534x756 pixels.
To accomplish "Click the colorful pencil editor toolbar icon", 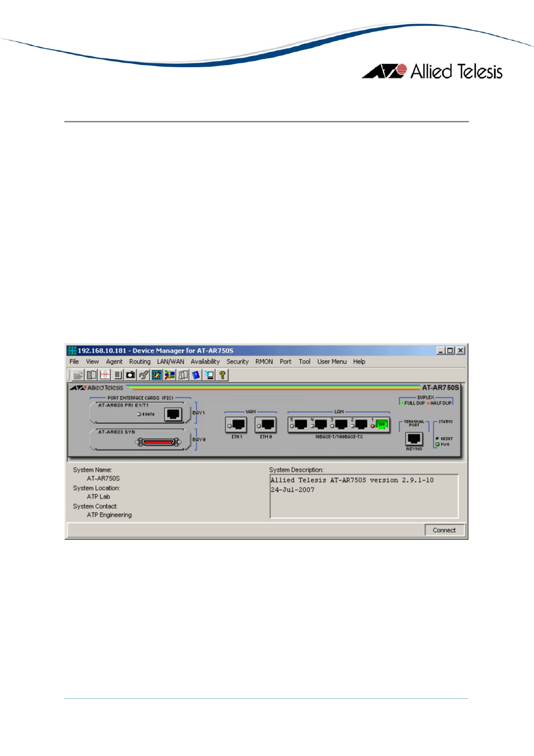I will tap(157, 375).
